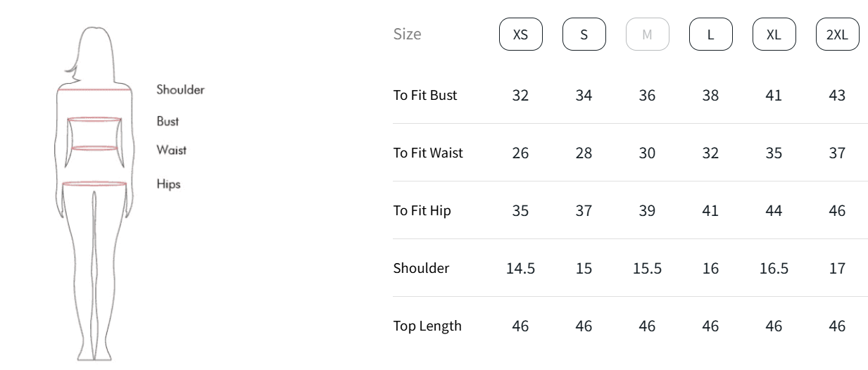Choose the XL size option
This screenshot has width=868, height=370.
tap(774, 34)
